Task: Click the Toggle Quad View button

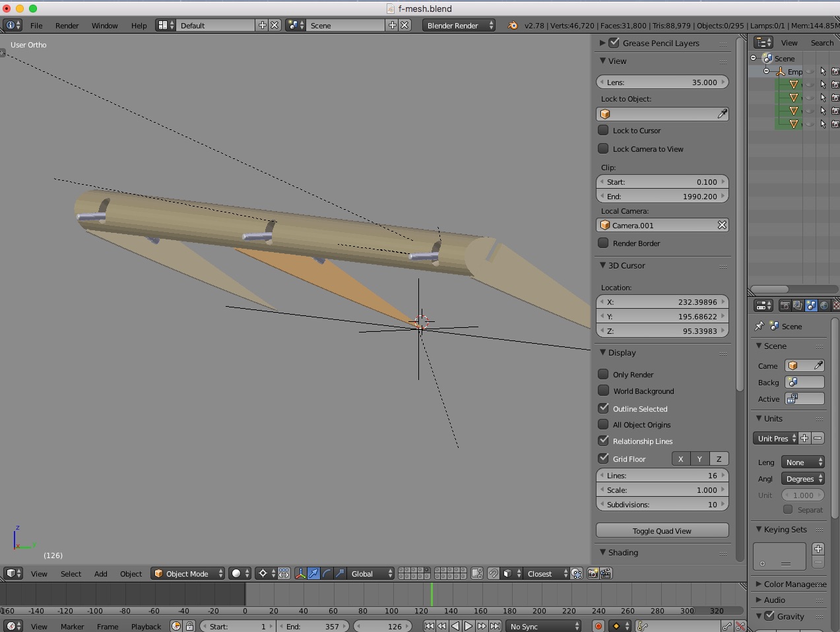Action: coord(662,531)
